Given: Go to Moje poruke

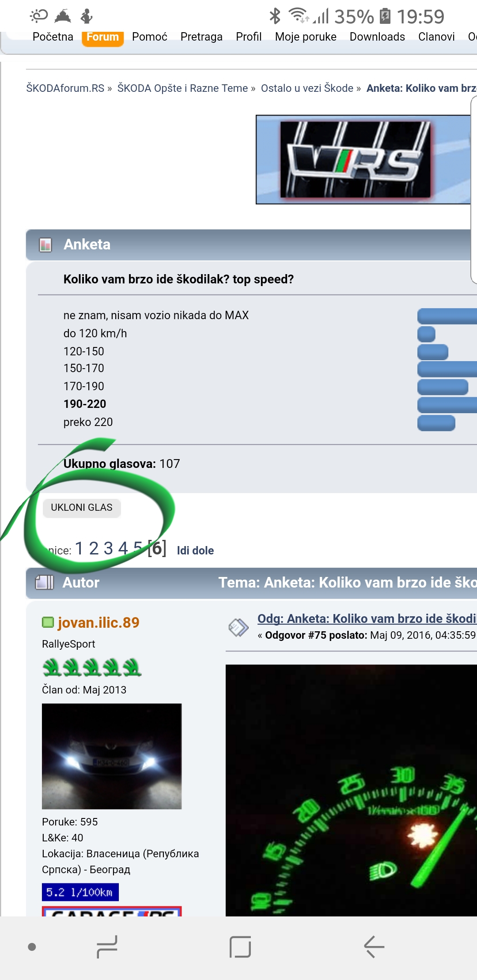Looking at the screenshot, I should [306, 37].
